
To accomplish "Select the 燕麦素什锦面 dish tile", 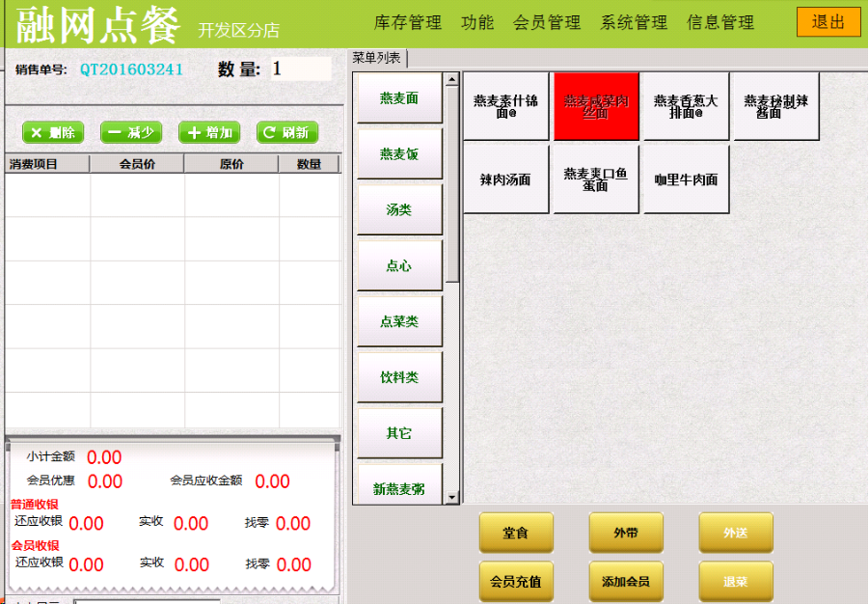I will click(x=505, y=106).
